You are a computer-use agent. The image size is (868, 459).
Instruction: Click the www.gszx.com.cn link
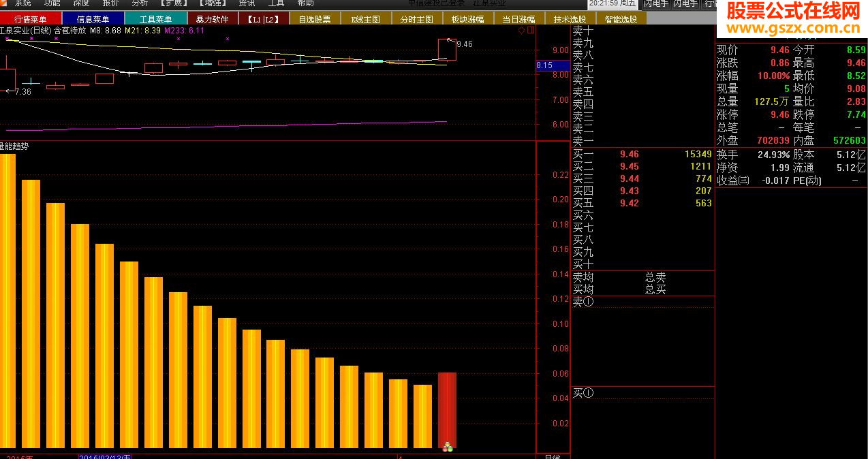[794, 28]
